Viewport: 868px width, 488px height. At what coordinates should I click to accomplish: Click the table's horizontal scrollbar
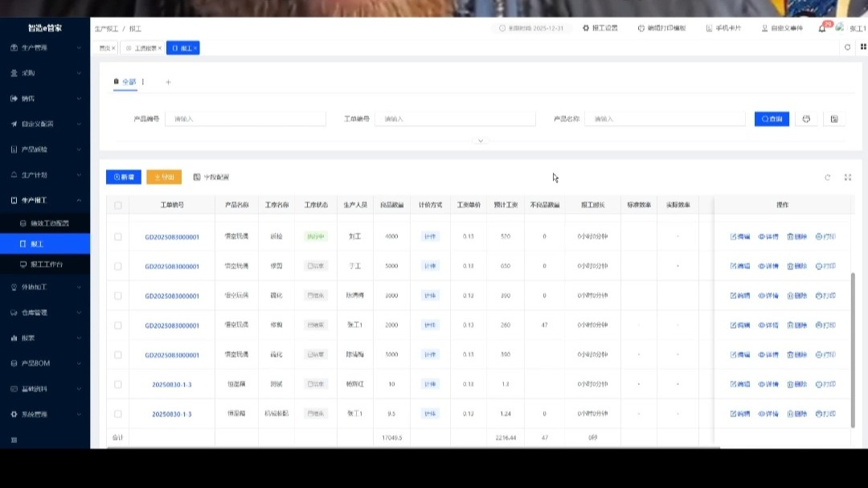pos(413,448)
